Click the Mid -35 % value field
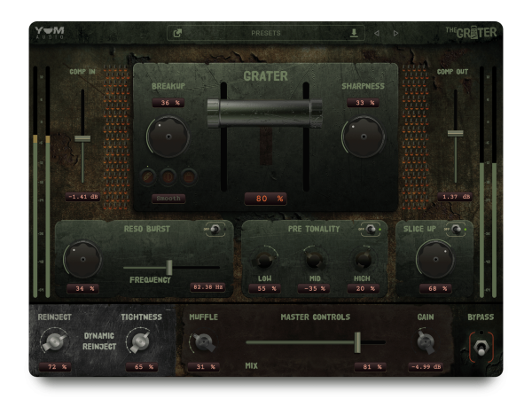This screenshot has width=532, height=407. [315, 289]
